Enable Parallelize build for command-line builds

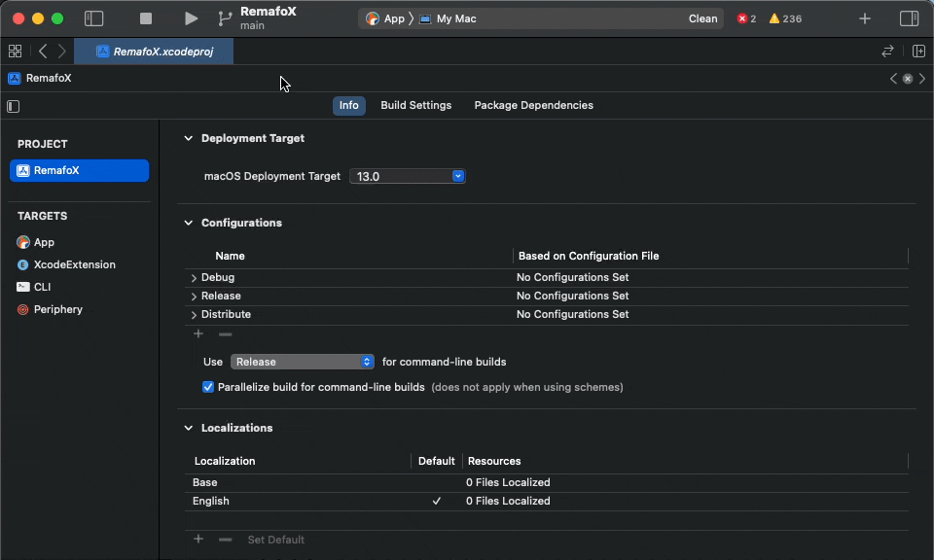(207, 386)
